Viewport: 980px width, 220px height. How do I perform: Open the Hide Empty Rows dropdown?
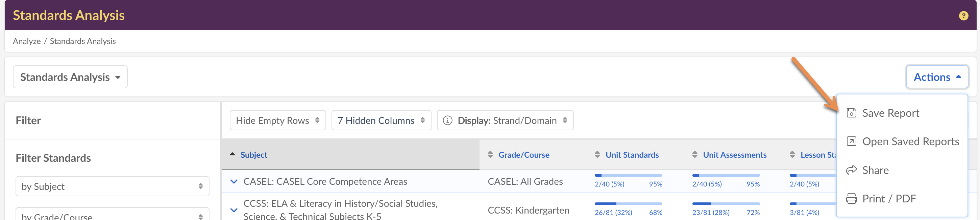[x=277, y=120]
